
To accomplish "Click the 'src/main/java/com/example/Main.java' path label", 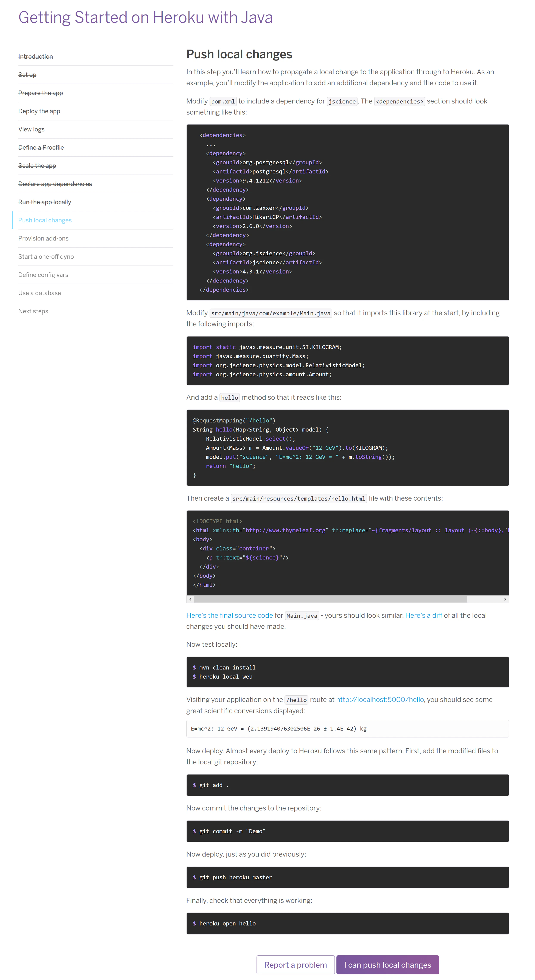I will coord(271,313).
